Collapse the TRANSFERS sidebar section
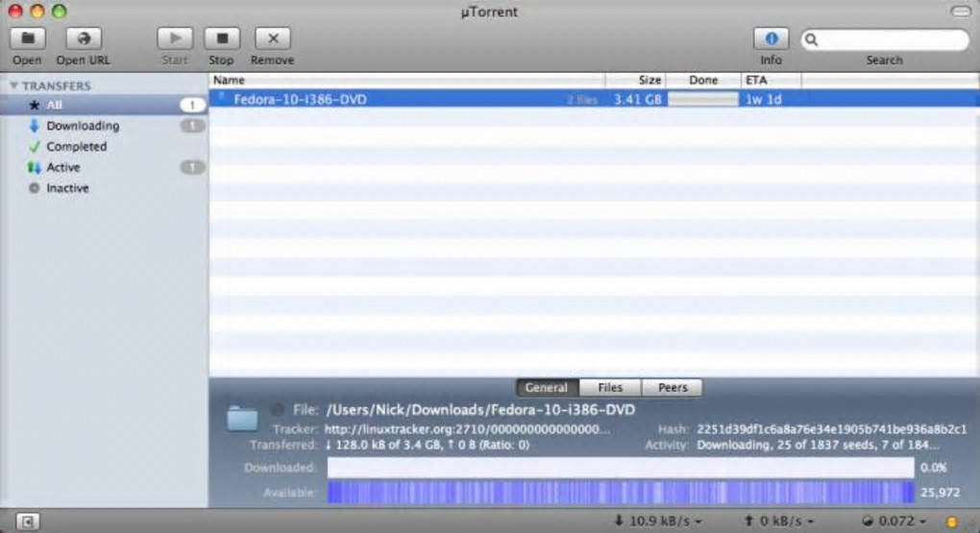This screenshot has width=980, height=533. coord(13,85)
